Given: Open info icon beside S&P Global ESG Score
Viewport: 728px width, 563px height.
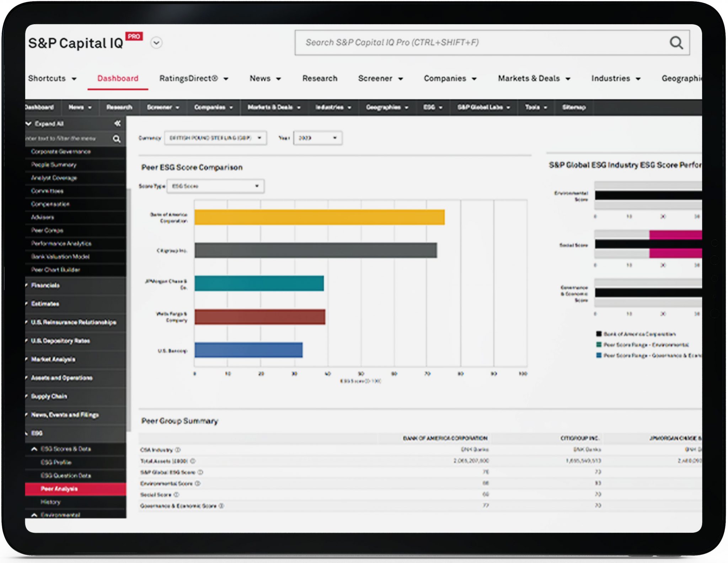Looking at the screenshot, I should (200, 472).
